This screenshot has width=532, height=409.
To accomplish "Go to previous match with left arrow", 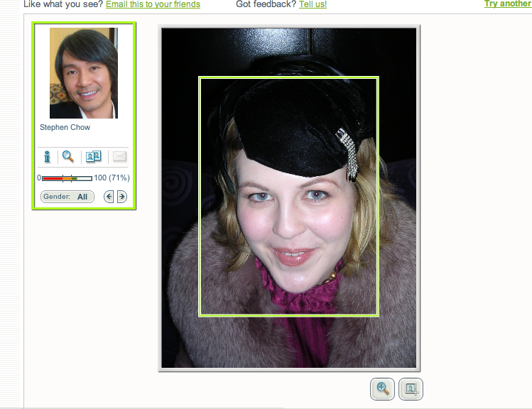I will click(109, 197).
